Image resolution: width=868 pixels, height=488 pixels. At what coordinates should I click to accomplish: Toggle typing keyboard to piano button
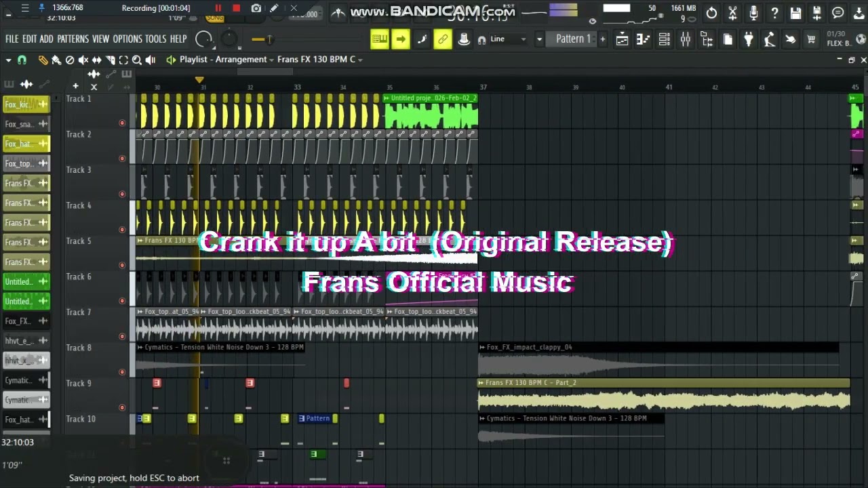pos(380,39)
